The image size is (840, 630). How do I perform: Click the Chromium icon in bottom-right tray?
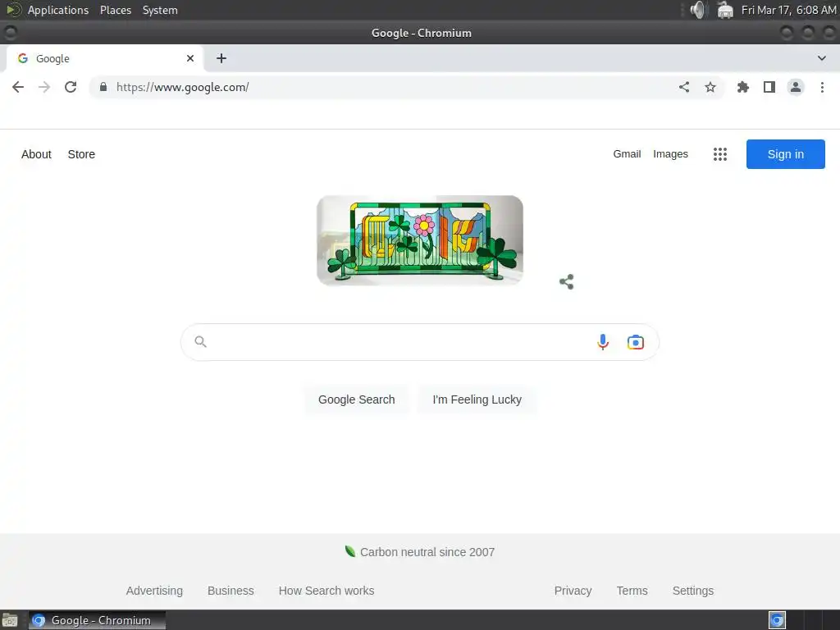777,620
